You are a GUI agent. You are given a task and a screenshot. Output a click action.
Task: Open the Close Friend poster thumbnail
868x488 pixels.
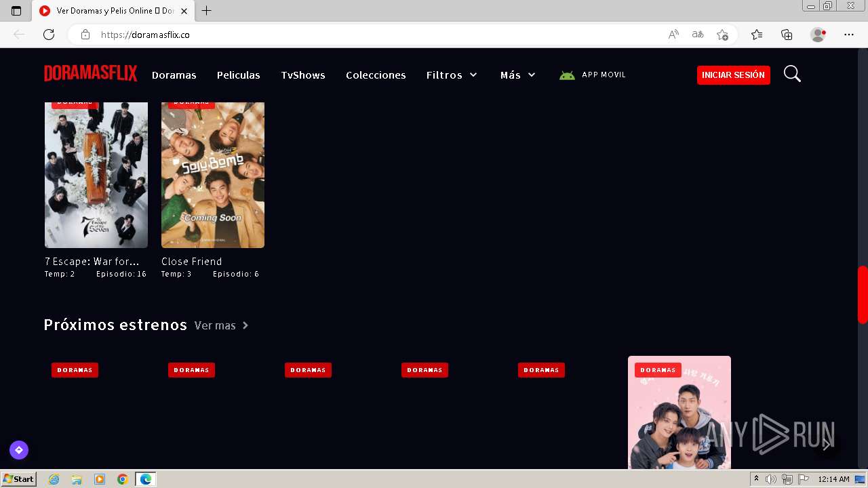click(213, 175)
